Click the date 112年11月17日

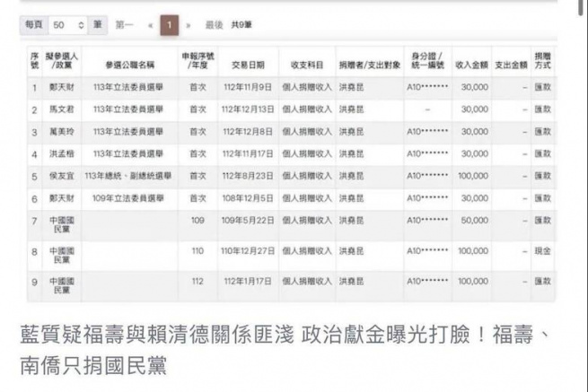click(x=248, y=154)
